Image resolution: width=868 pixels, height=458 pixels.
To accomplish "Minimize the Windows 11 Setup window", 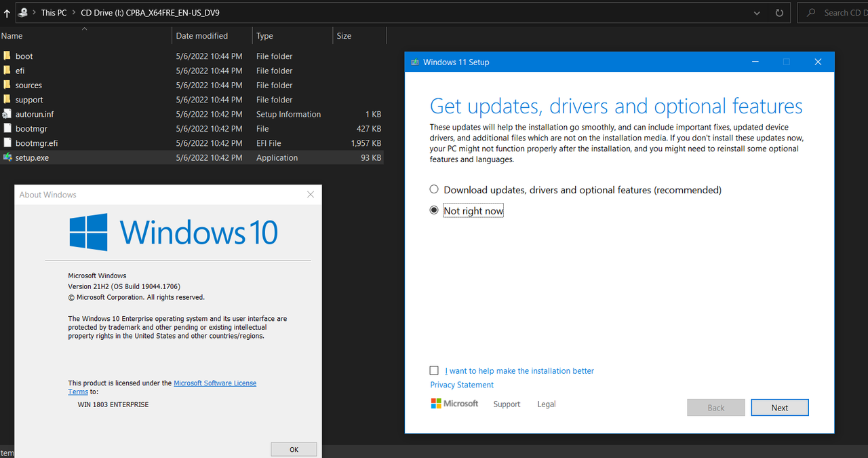I will [x=755, y=62].
